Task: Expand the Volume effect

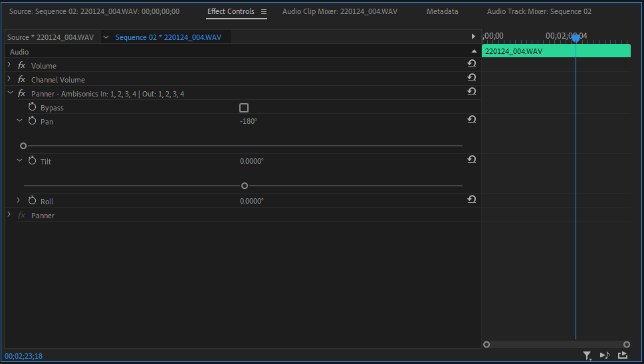Action: (9, 65)
